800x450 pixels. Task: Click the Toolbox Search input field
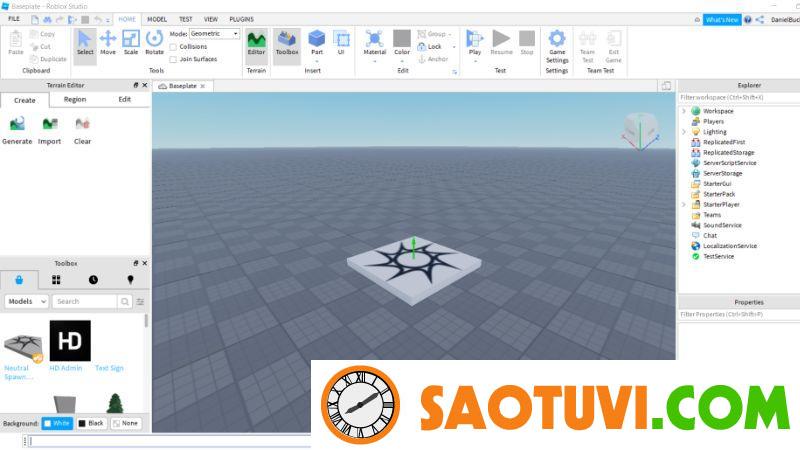(85, 302)
